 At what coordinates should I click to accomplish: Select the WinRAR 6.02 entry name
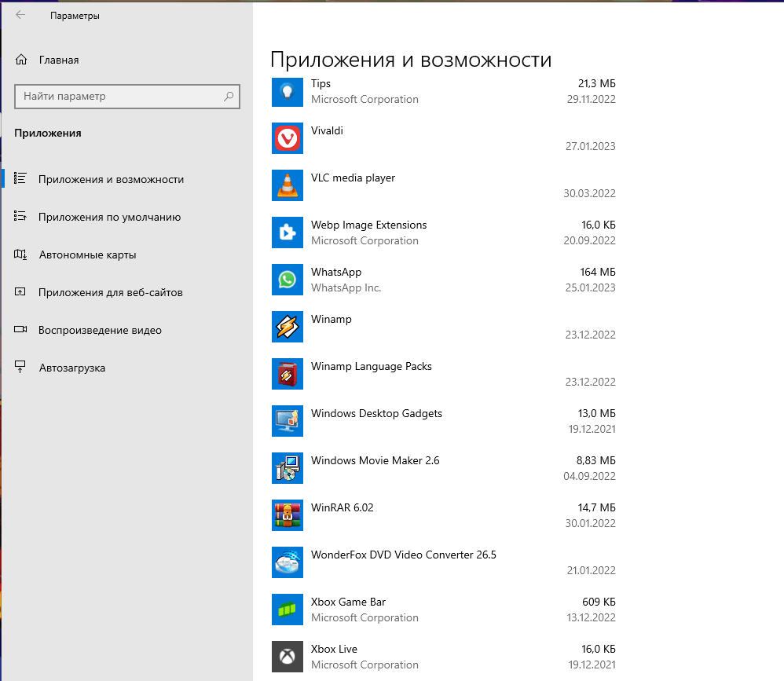pos(342,507)
